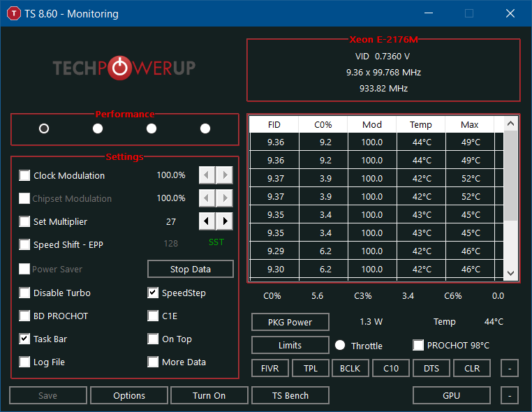This screenshot has height=412, width=532.
Task: Toggle the Speed Shift - EPP checkbox
Action: click(24, 244)
